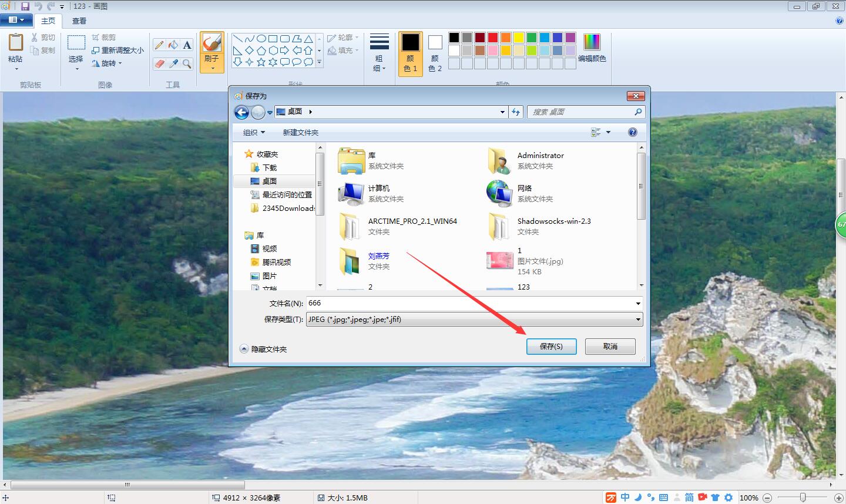The width and height of the screenshot is (846, 504).
Task: Select the Eraser tool
Action: 159,63
